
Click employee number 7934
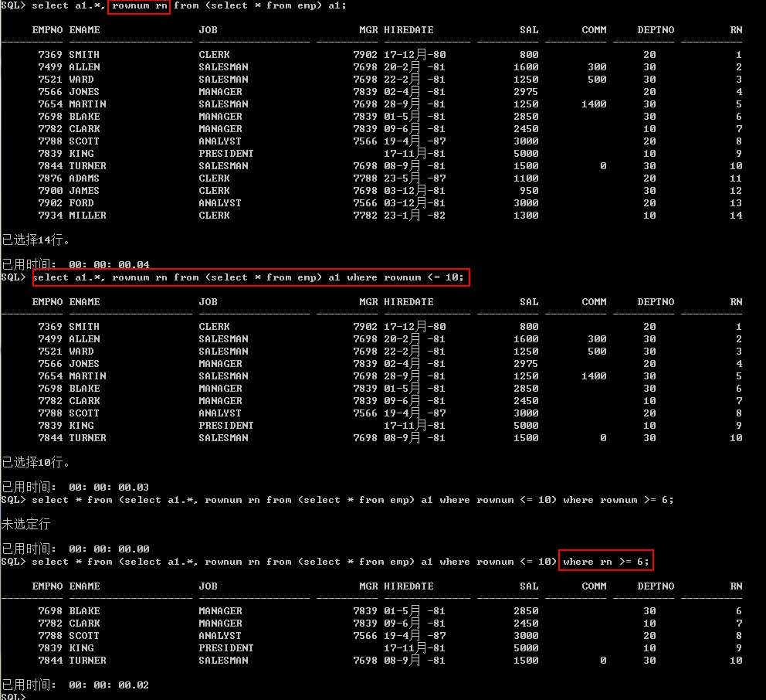[50, 216]
